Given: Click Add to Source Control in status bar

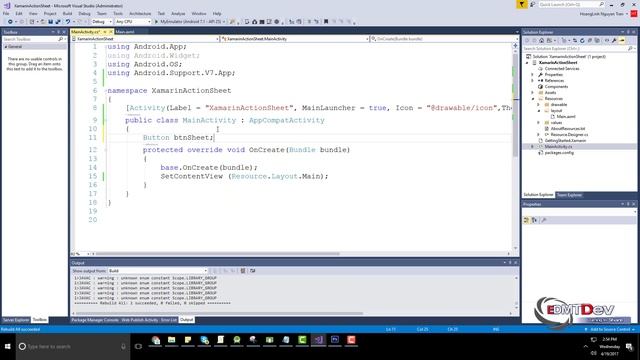Looking at the screenshot, I should pos(610,329).
